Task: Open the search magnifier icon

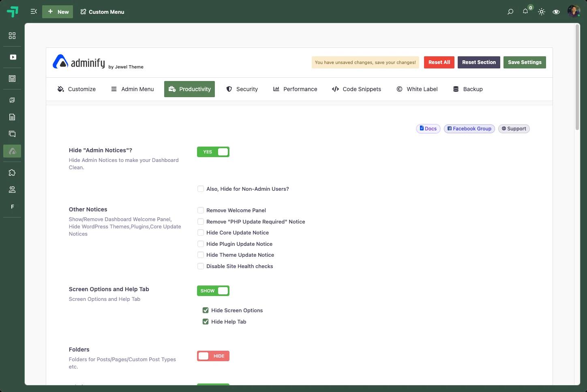Action: tap(510, 12)
